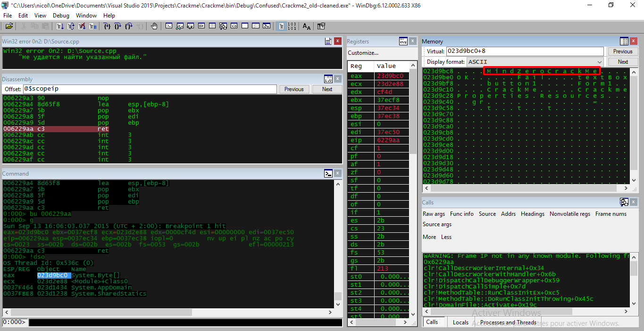Click the eax register value 23d9bc0
Image resolution: width=644 pixels, height=331 pixels.
[x=390, y=76]
